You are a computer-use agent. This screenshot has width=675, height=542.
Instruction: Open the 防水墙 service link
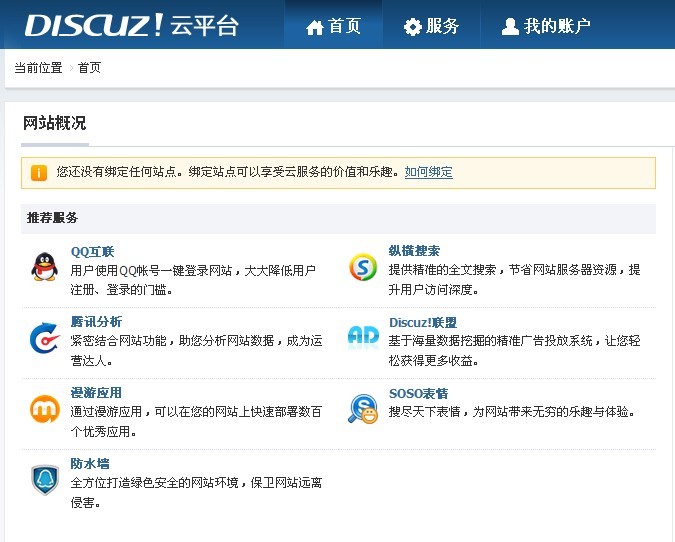[x=90, y=464]
